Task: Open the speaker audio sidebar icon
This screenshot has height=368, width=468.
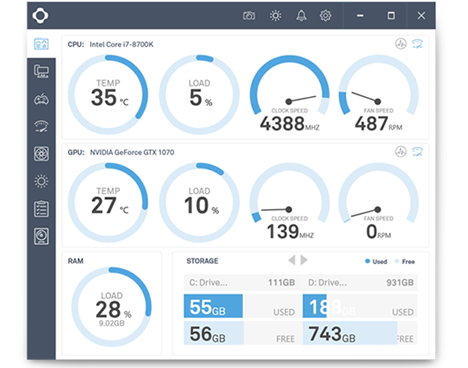Action: 41,236
